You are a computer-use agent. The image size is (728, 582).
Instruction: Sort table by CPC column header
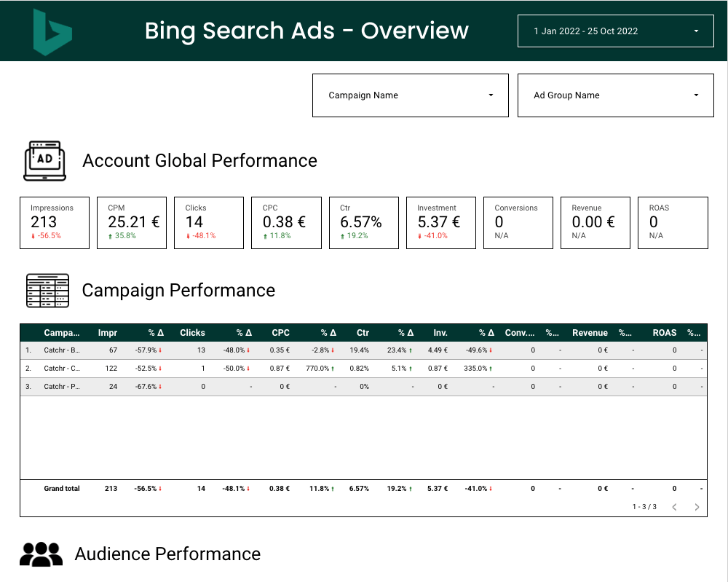click(x=280, y=333)
